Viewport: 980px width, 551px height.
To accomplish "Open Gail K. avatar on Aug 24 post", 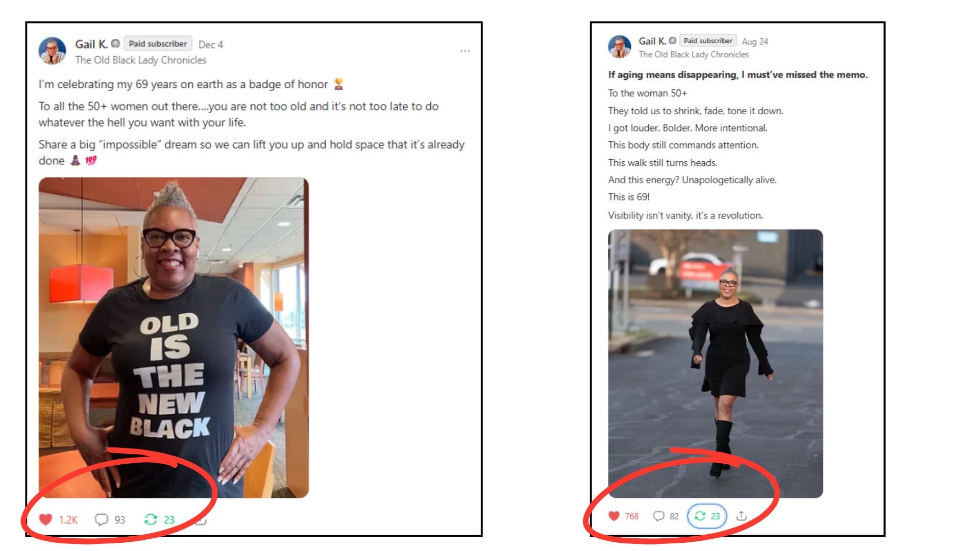I will point(620,46).
